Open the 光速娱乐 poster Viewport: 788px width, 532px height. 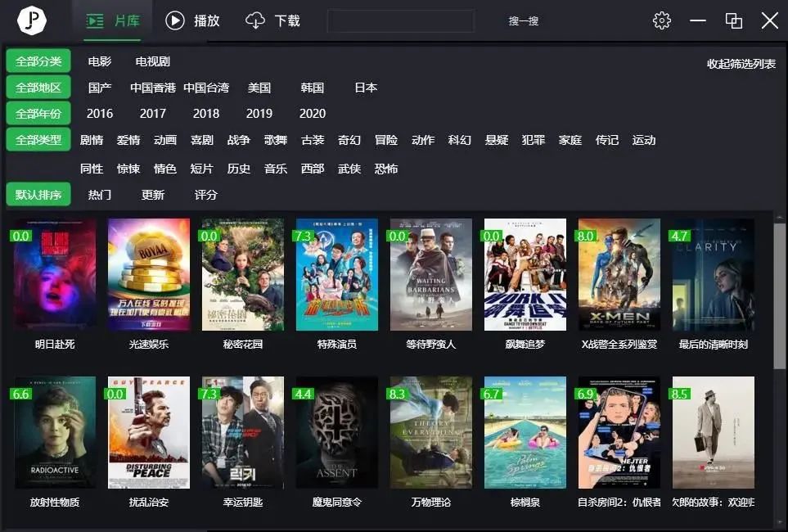pyautogui.click(x=149, y=274)
